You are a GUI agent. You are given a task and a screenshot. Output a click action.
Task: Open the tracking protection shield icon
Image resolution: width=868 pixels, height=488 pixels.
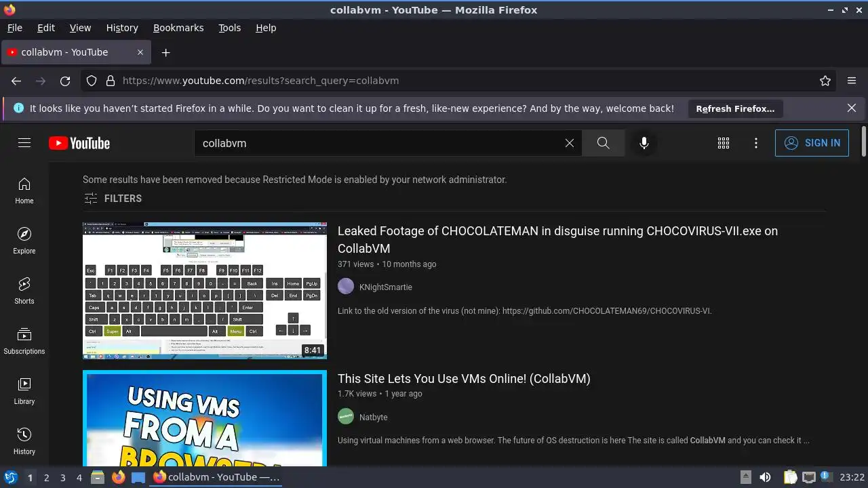92,81
